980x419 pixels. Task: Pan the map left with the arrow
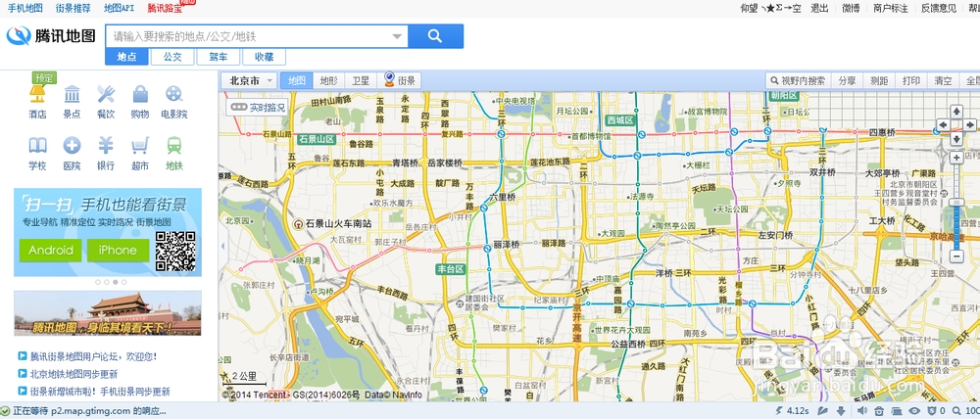point(944,125)
